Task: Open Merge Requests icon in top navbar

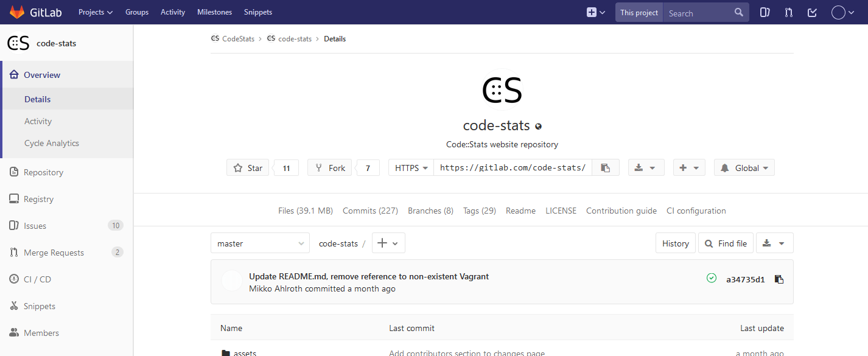Action: pos(789,12)
